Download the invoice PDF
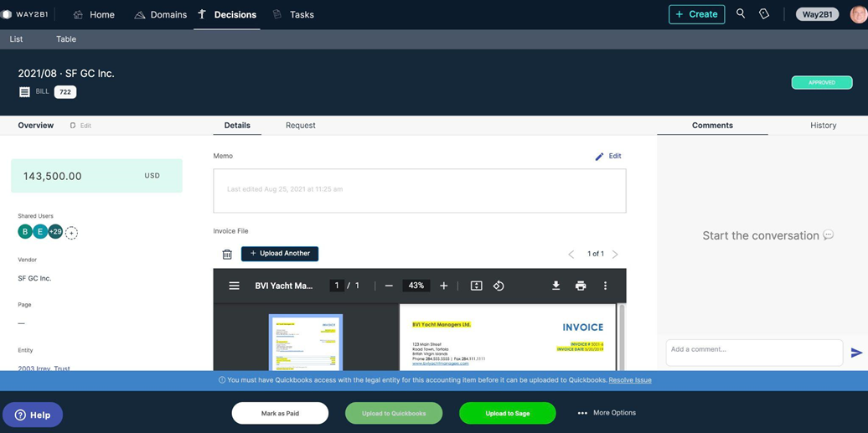The image size is (868, 433). (555, 286)
